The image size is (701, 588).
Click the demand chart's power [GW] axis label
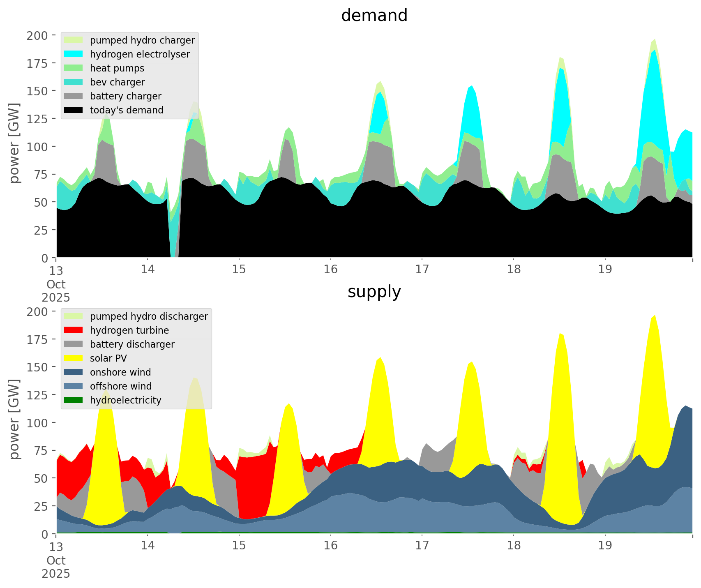point(14,143)
